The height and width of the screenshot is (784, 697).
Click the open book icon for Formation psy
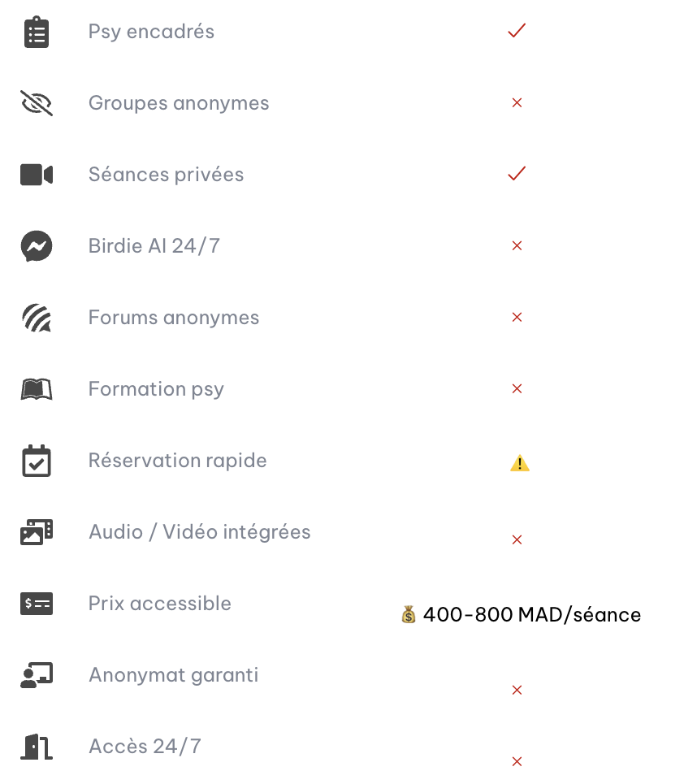pyautogui.click(x=37, y=389)
